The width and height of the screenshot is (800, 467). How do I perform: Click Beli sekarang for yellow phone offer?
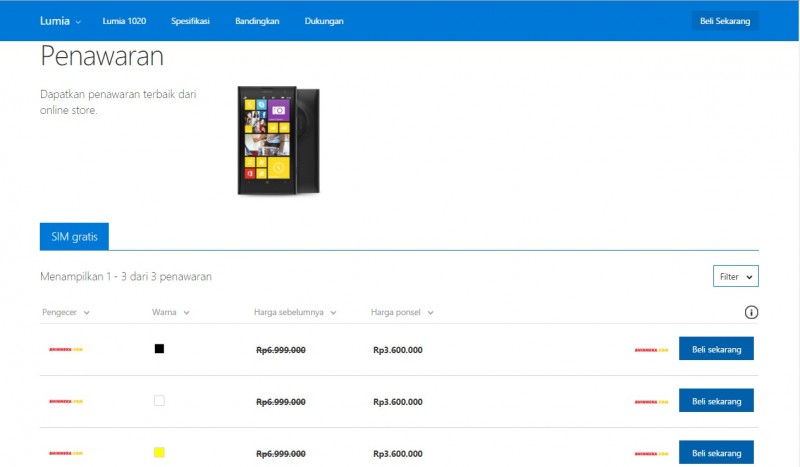click(x=716, y=452)
